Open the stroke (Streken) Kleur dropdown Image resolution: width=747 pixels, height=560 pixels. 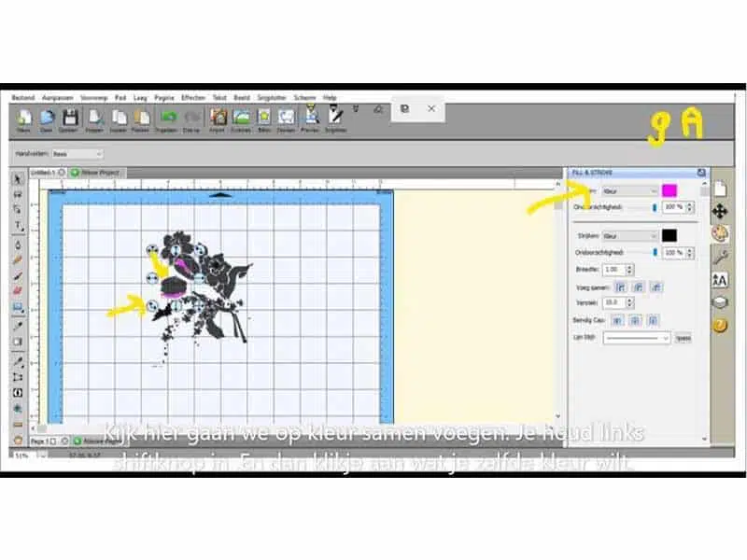pyautogui.click(x=629, y=236)
